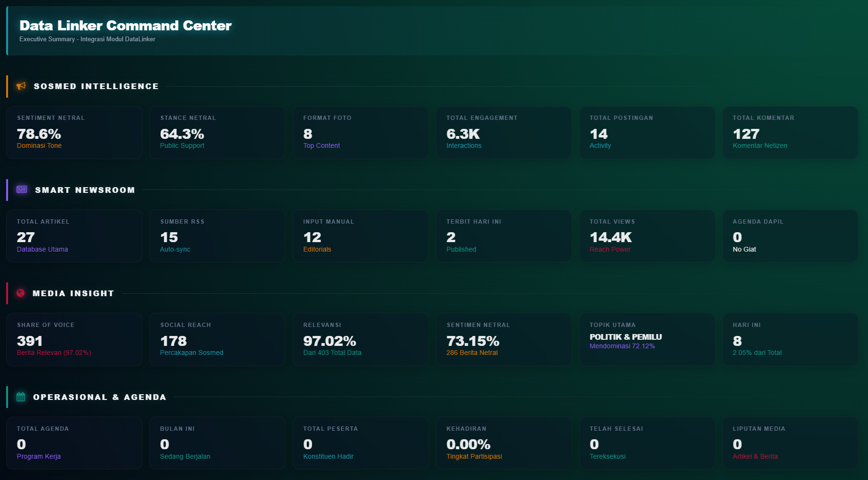Click the Sosmed Intelligence section heading

[96, 86]
